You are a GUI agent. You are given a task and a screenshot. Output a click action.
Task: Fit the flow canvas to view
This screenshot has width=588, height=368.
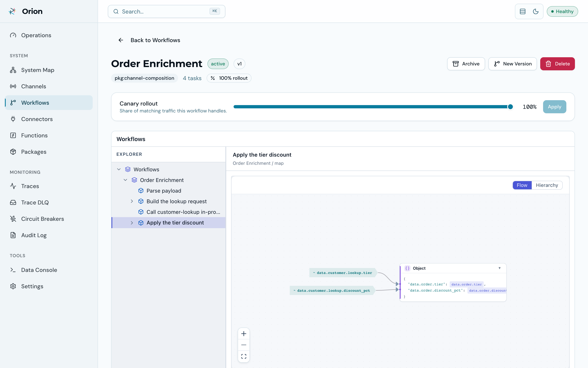(244, 356)
